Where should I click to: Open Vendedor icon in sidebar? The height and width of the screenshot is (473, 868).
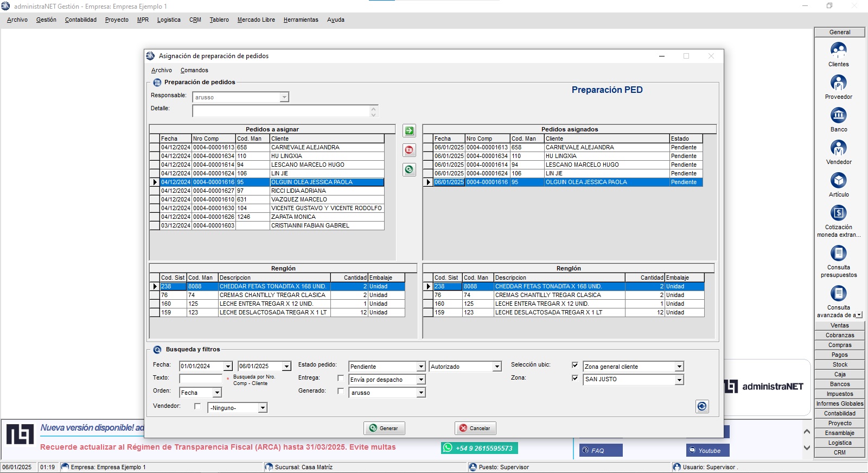[838, 148]
